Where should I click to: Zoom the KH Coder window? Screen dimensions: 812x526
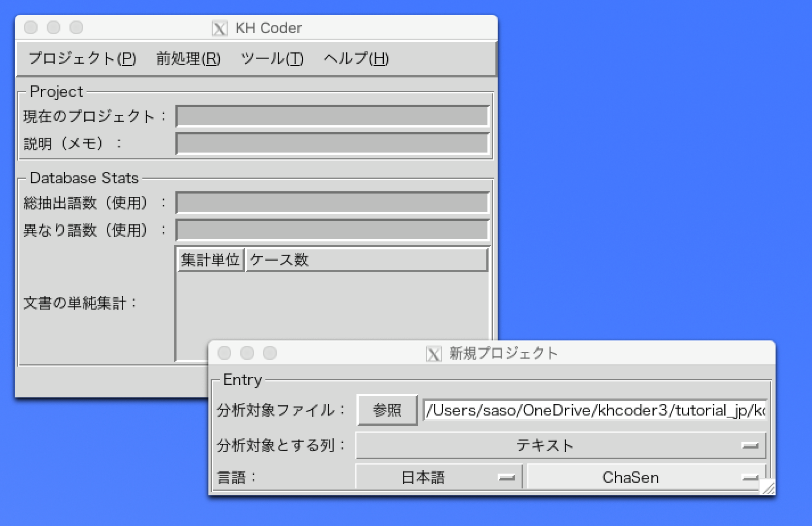(76, 27)
